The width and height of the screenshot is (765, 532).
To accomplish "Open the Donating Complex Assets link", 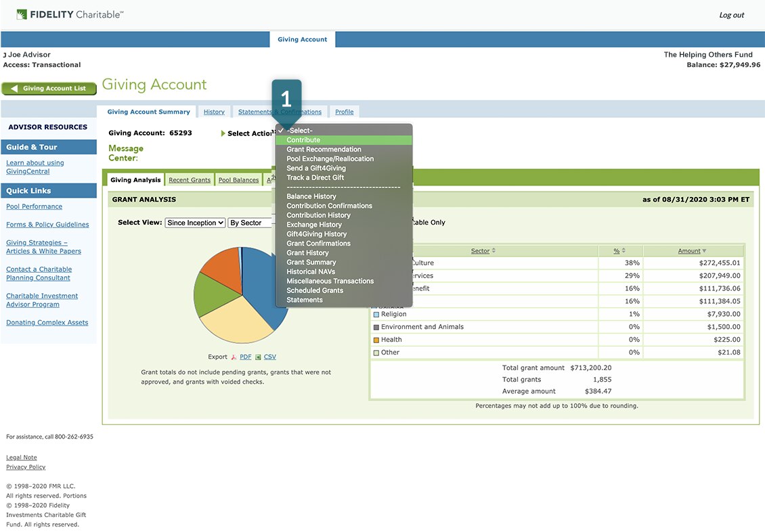I will tap(47, 322).
